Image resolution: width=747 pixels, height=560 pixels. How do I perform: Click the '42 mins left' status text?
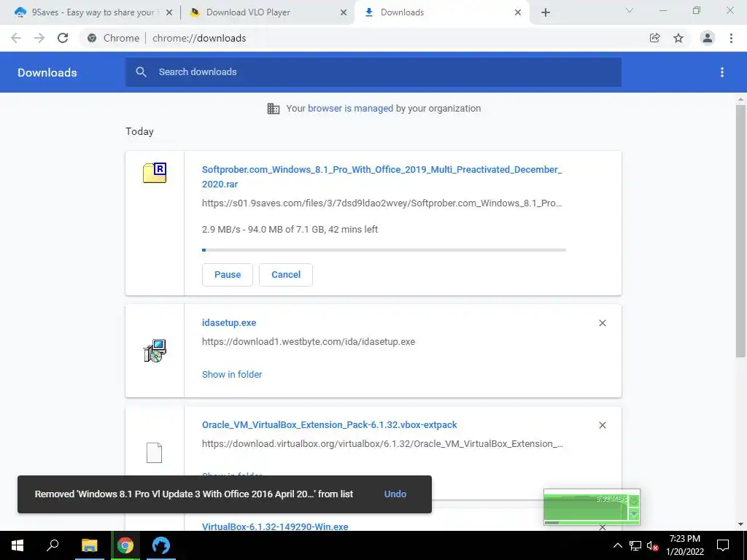pos(353,230)
